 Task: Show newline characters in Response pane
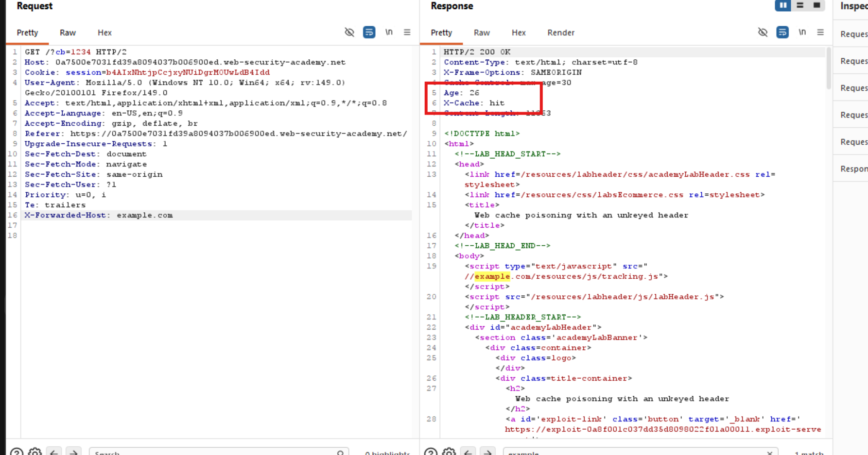pos(802,32)
